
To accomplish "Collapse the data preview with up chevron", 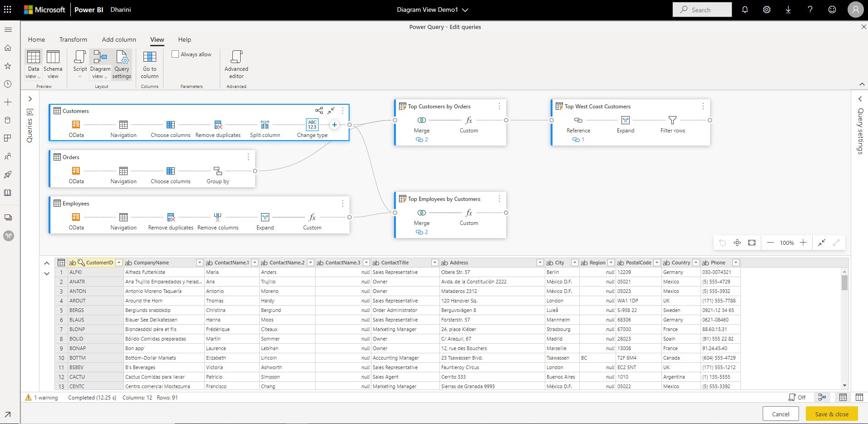I will click(47, 263).
